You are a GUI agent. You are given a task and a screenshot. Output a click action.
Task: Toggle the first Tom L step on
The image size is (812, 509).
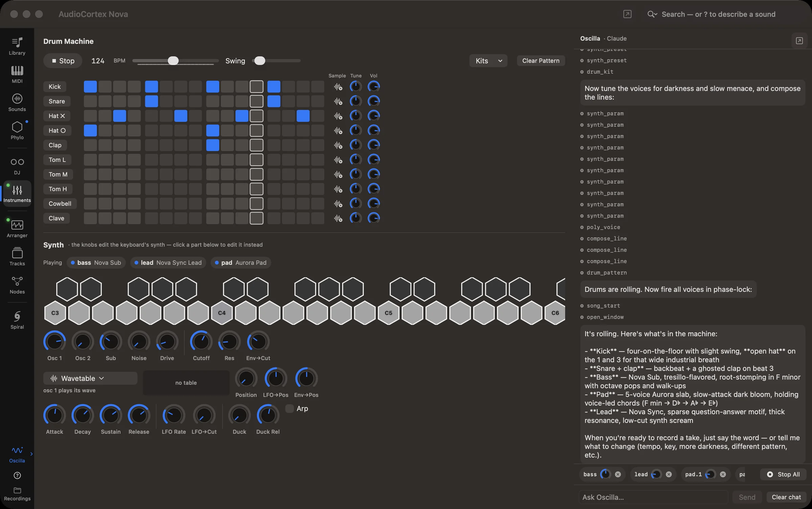(90, 160)
